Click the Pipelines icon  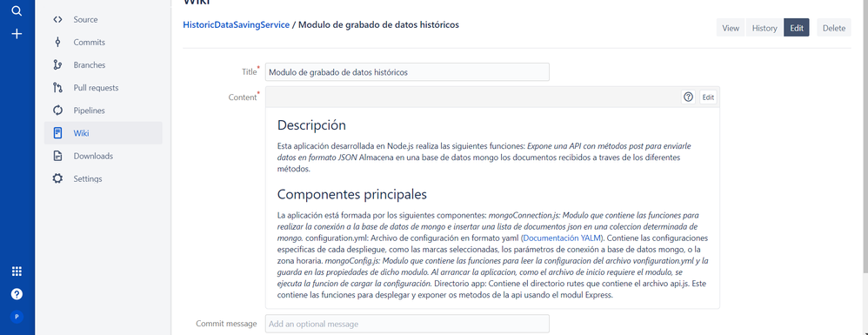[57, 111]
